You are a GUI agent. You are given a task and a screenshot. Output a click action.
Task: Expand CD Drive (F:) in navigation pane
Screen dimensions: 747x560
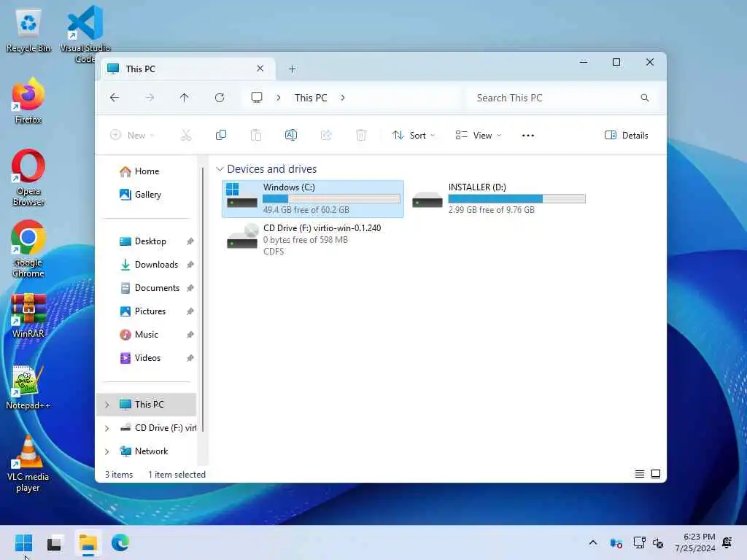pos(107,428)
